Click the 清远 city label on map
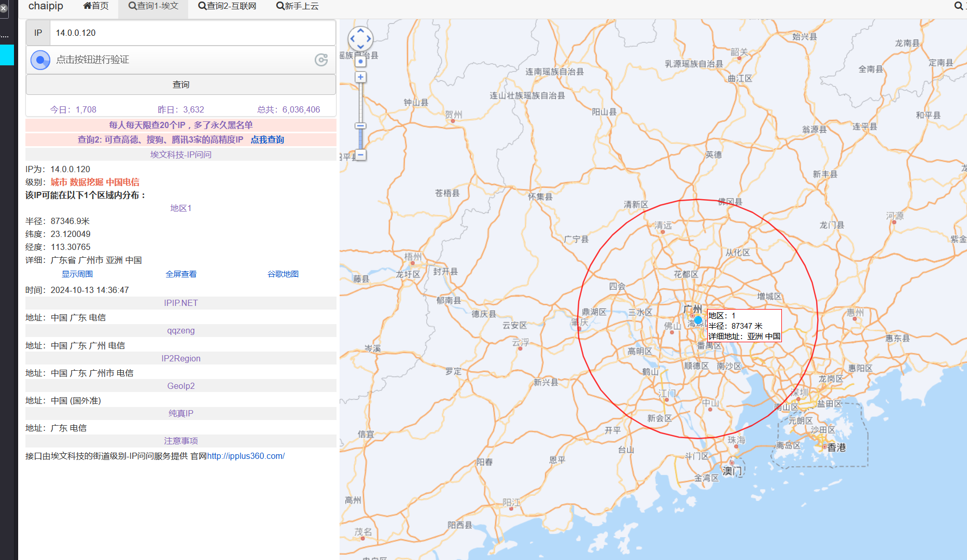The image size is (967, 560). [663, 225]
